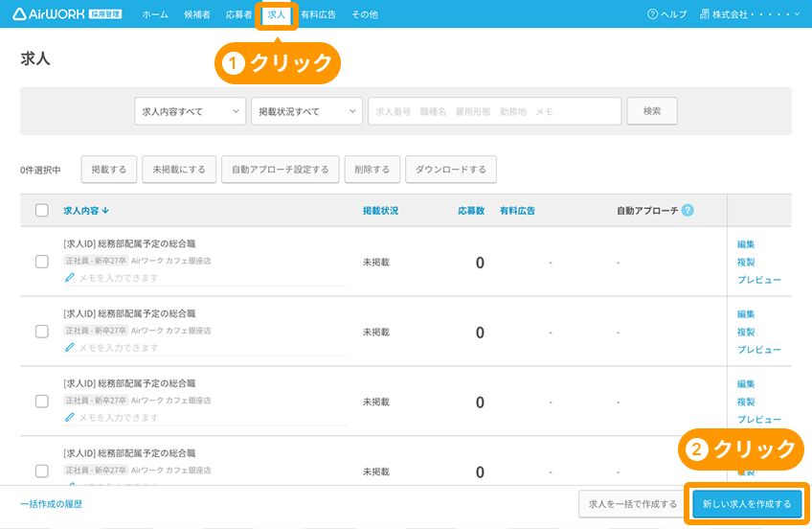Sort by 掲載状況 column header
Image resolution: width=812 pixels, height=529 pixels.
[381, 211]
